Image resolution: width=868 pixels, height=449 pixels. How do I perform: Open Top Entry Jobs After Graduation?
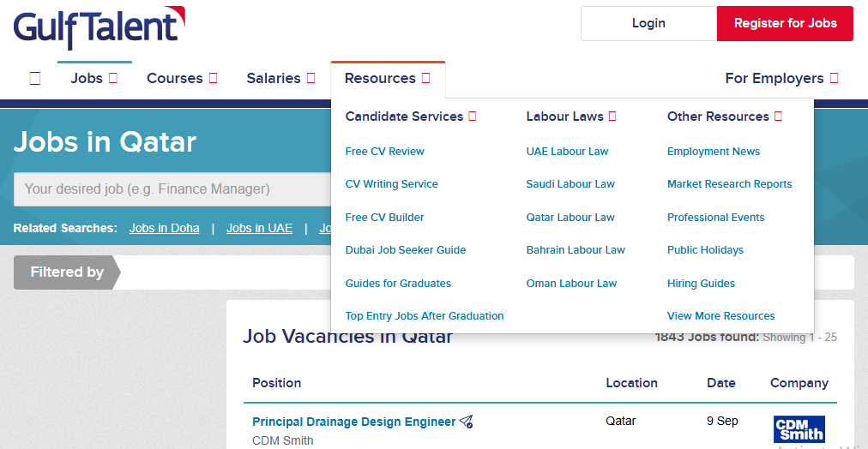[425, 315]
